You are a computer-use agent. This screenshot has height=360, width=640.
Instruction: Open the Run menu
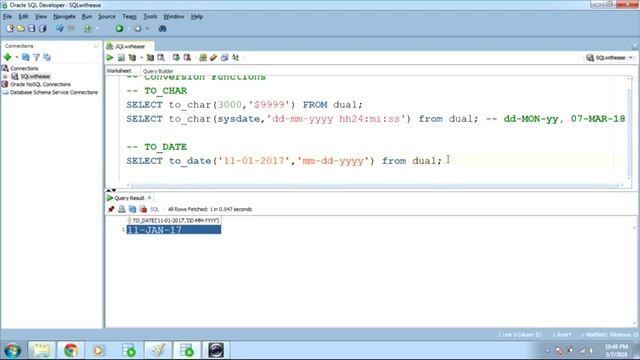[x=87, y=16]
